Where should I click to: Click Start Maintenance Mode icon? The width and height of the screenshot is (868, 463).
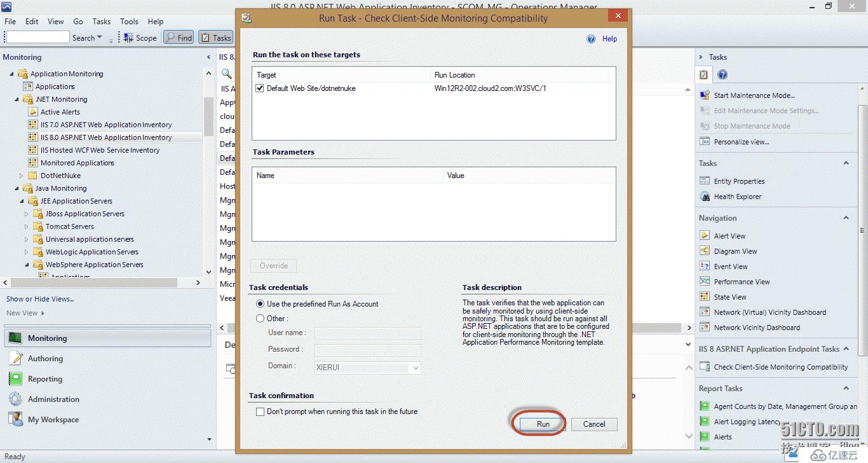[704, 95]
